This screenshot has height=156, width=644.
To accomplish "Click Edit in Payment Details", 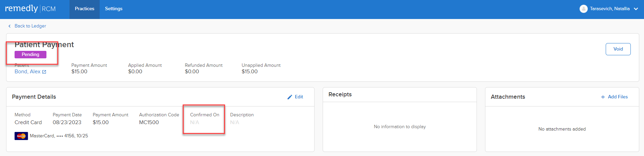I will tap(299, 97).
